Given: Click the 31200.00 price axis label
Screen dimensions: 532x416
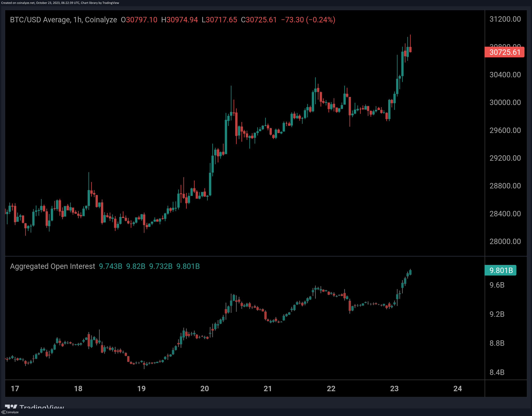Looking at the screenshot, I should [505, 19].
